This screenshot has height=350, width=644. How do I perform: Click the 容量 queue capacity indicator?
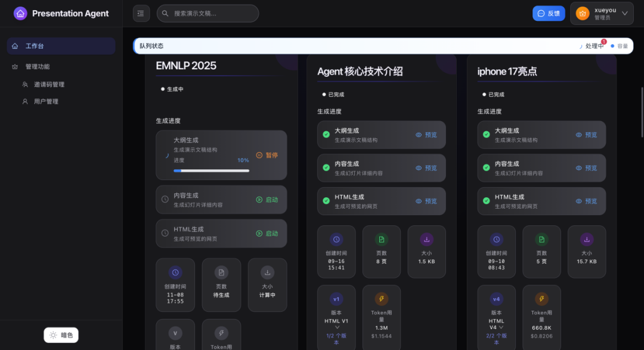(x=620, y=46)
